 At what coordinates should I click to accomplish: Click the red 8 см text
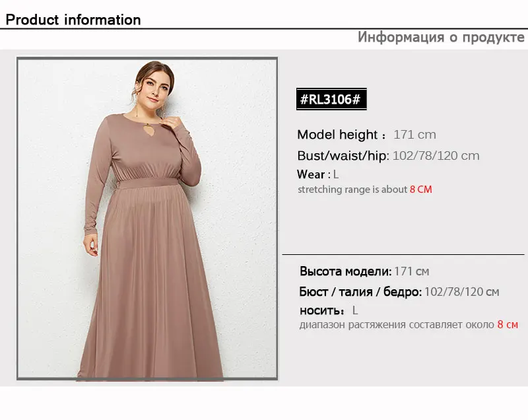click(508, 325)
